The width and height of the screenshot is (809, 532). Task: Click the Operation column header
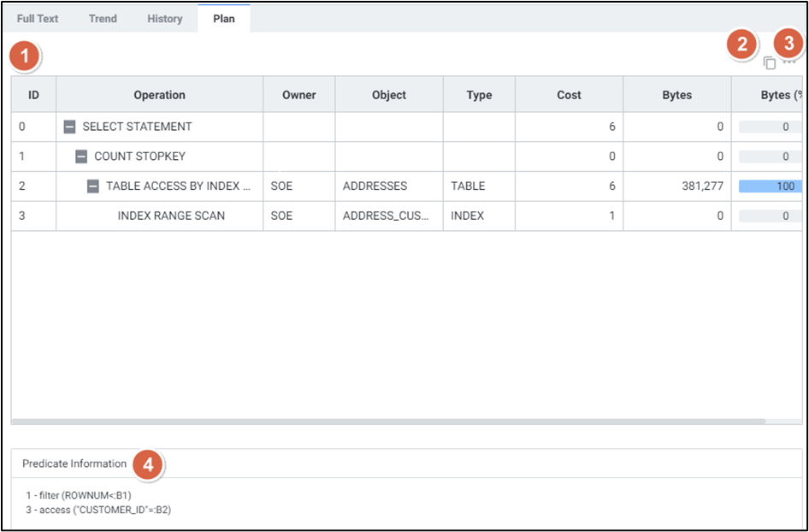pyautogui.click(x=159, y=95)
